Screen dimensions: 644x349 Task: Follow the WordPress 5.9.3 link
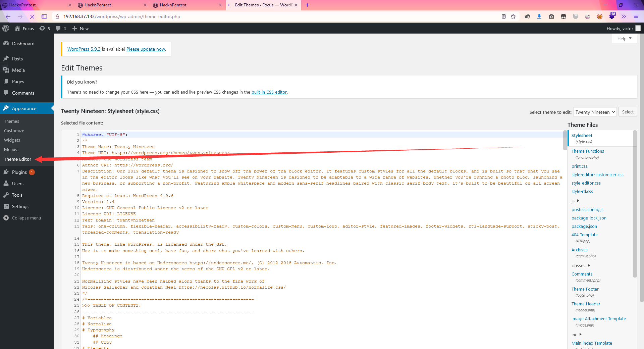pos(84,49)
